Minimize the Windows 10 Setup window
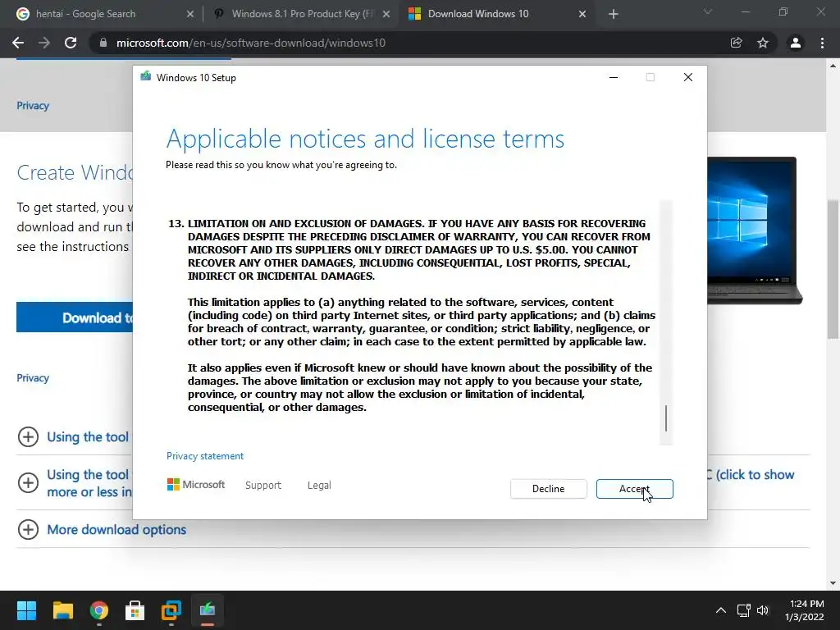Viewport: 840px width, 630px height. click(x=614, y=78)
